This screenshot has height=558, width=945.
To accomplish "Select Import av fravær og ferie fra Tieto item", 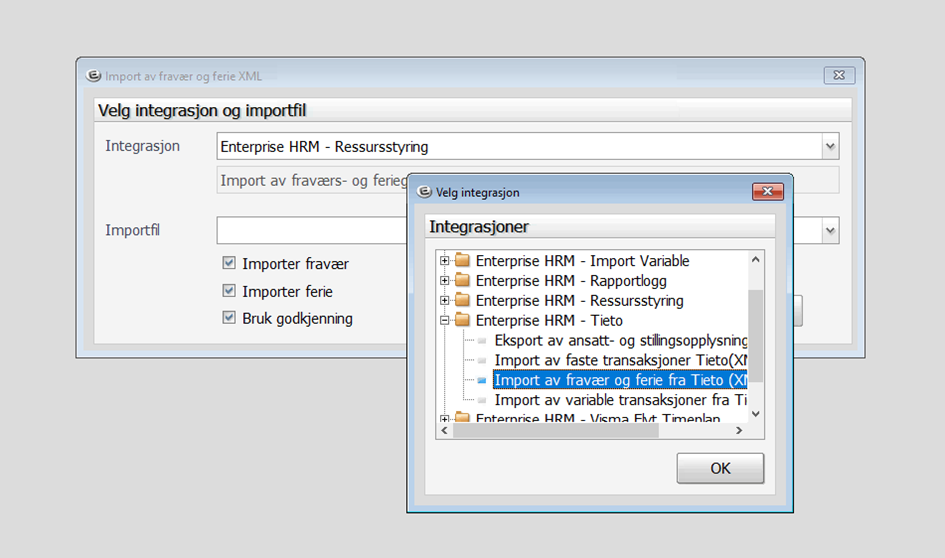I will (620, 380).
